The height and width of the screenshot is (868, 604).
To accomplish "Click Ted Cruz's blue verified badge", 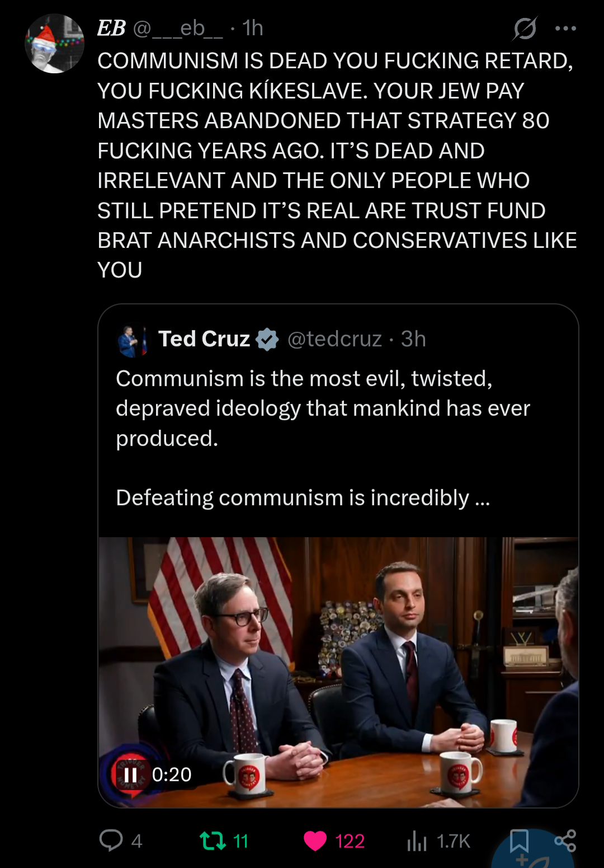I will click(267, 339).
